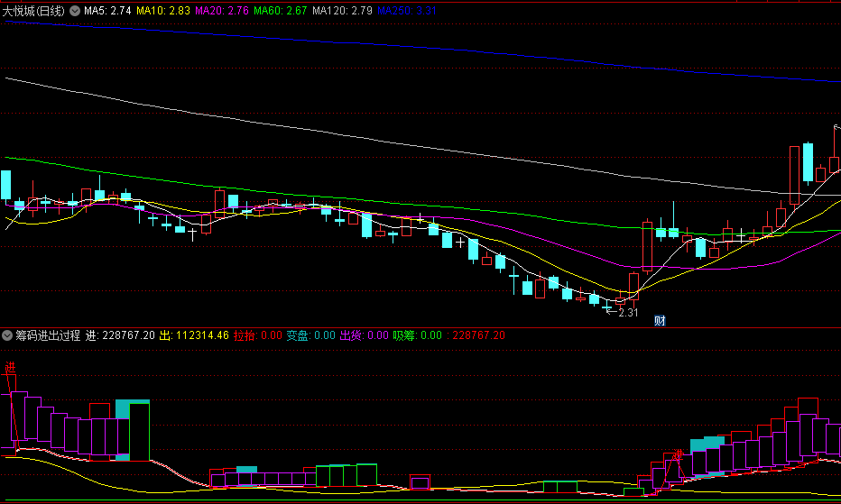The image size is (841, 504).
Task: Select the 大悦城(日线) chart title
Action: [33, 11]
